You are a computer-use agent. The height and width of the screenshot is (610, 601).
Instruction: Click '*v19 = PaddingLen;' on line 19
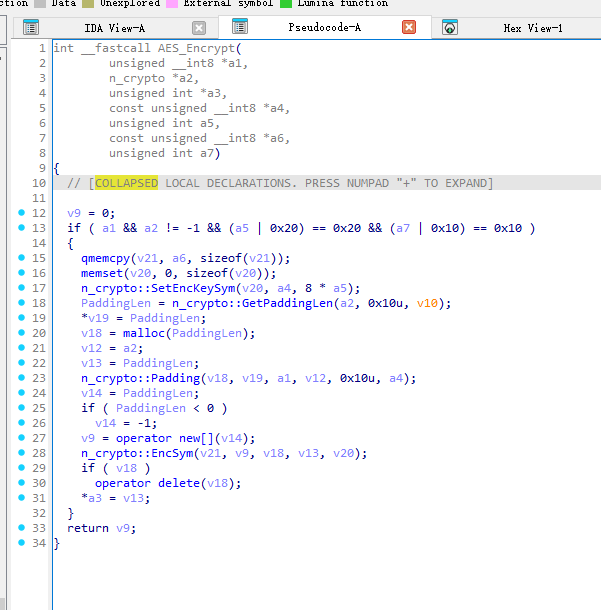(144, 318)
